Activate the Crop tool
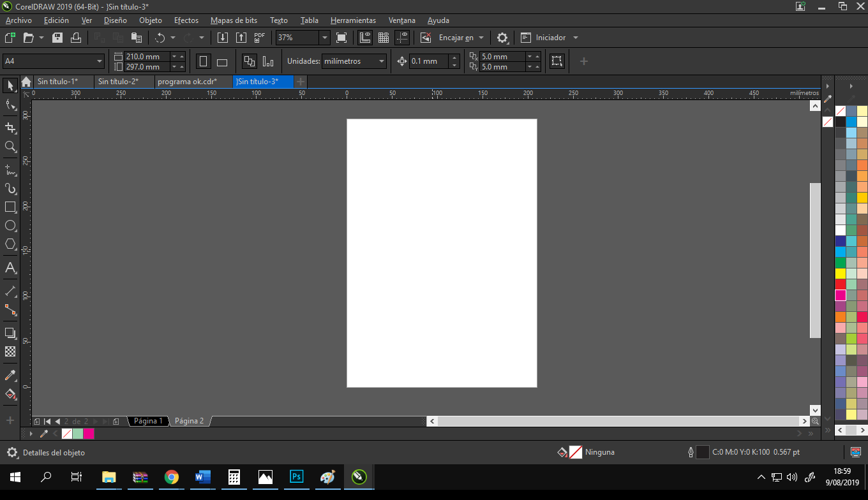The height and width of the screenshot is (500, 868). pyautogui.click(x=10, y=128)
